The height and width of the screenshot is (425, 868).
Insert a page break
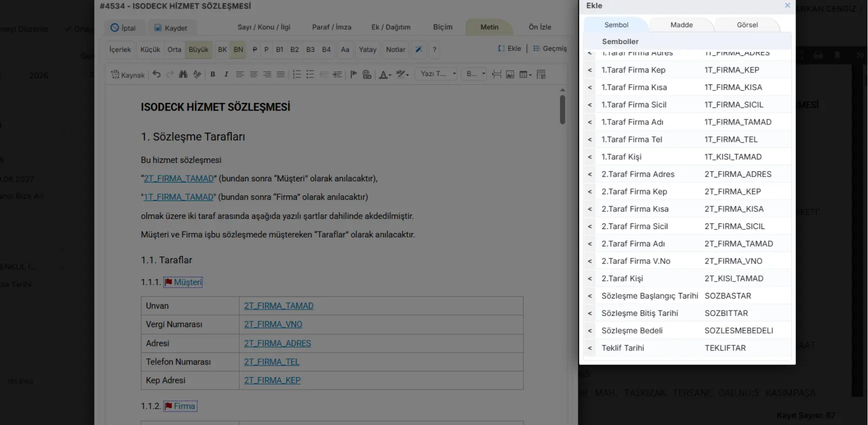point(497,74)
